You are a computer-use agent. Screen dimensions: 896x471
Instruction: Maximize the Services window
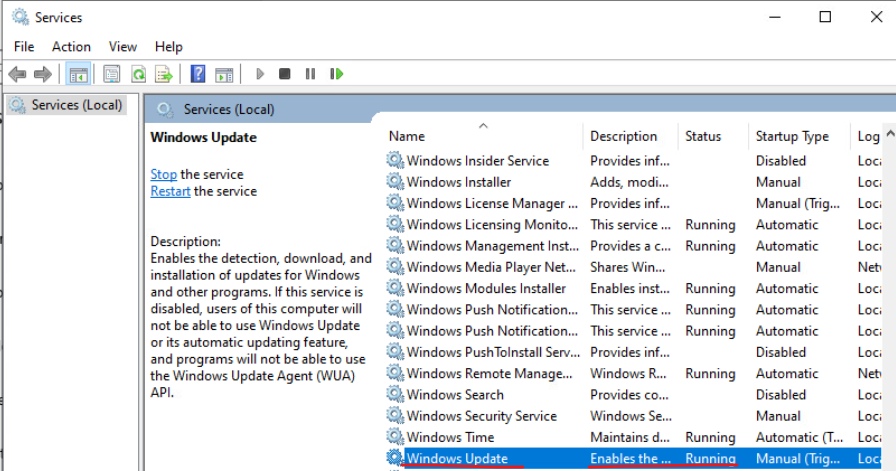tap(825, 17)
